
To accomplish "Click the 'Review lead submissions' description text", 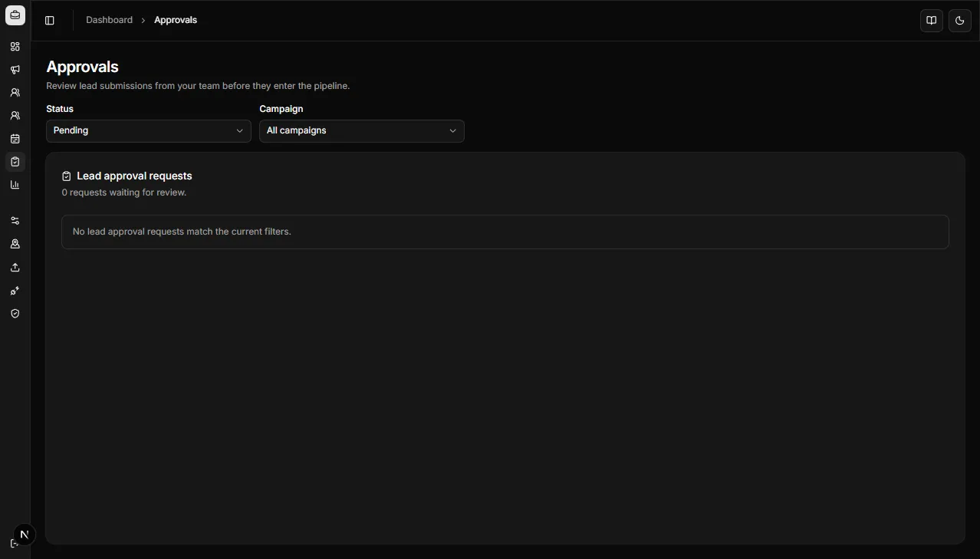I will (198, 86).
